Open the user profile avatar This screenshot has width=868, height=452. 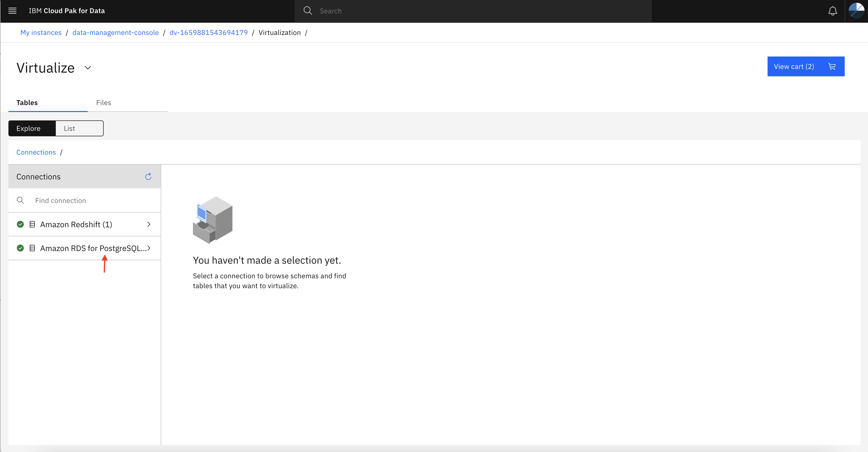tap(856, 11)
